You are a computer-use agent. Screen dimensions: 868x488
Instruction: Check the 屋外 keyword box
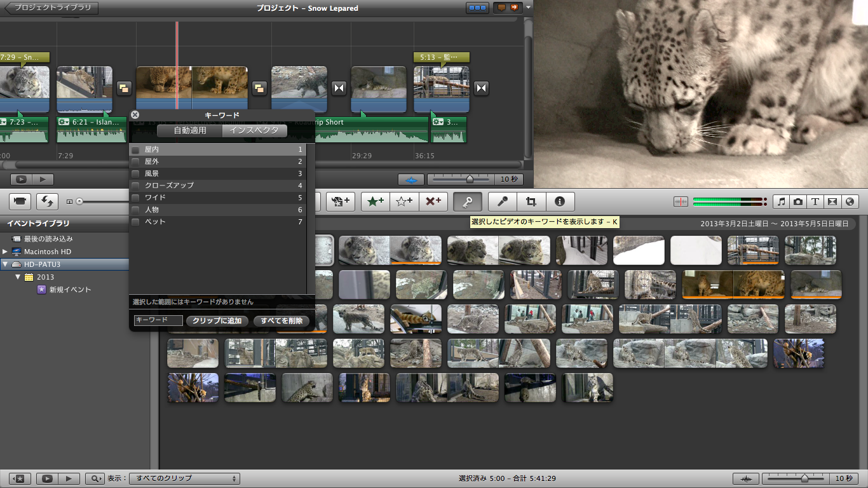click(x=135, y=162)
